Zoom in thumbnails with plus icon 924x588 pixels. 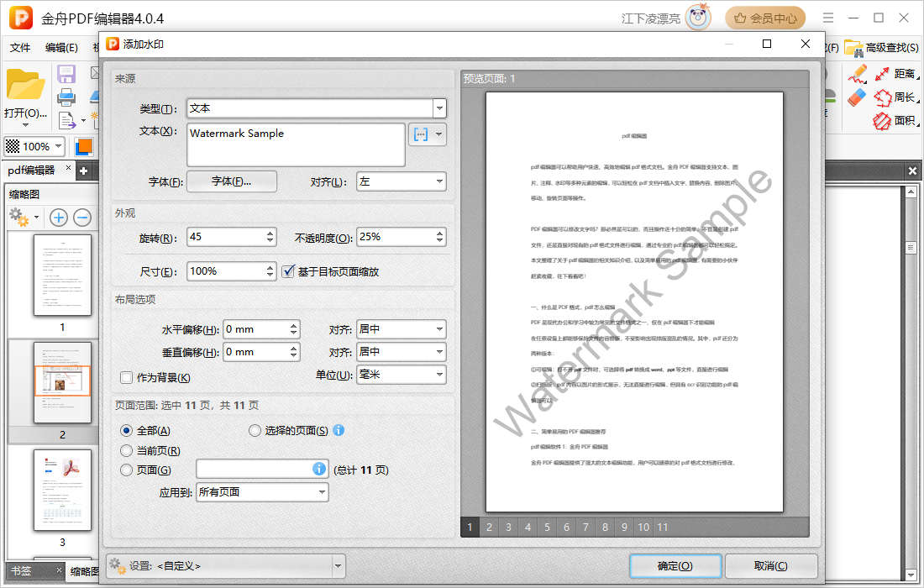[x=58, y=218]
